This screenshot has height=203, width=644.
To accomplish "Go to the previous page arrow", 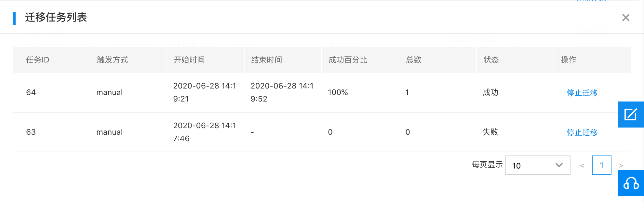I will [x=582, y=166].
